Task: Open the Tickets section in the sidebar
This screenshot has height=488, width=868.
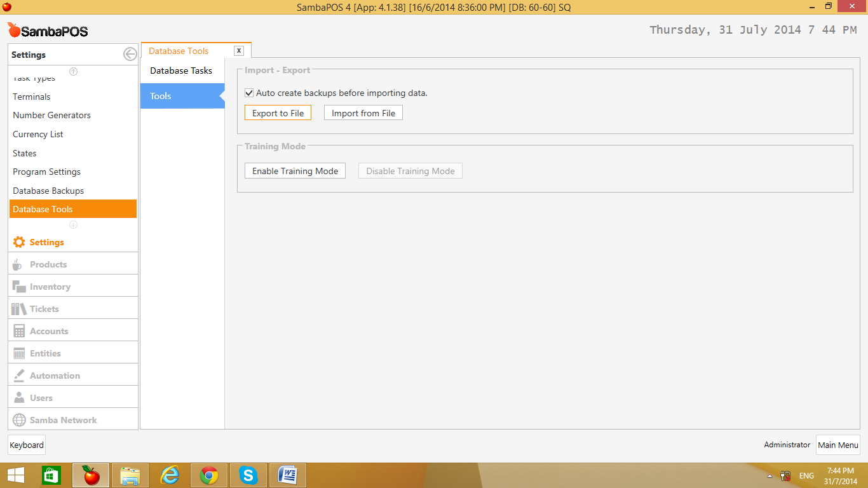Action: [44, 308]
